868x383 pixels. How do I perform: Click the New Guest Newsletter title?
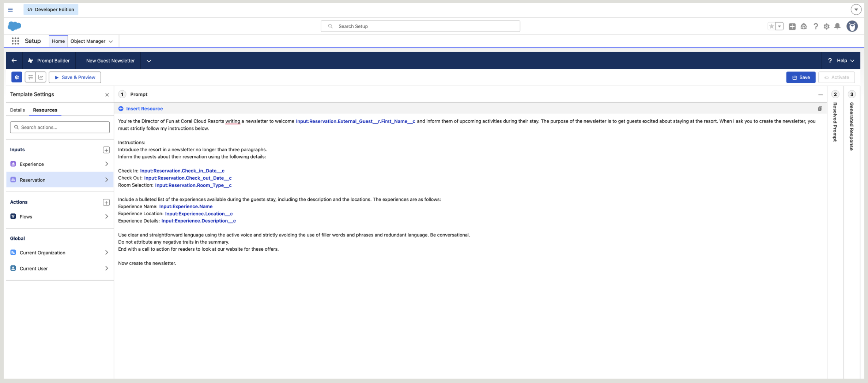[x=110, y=61]
